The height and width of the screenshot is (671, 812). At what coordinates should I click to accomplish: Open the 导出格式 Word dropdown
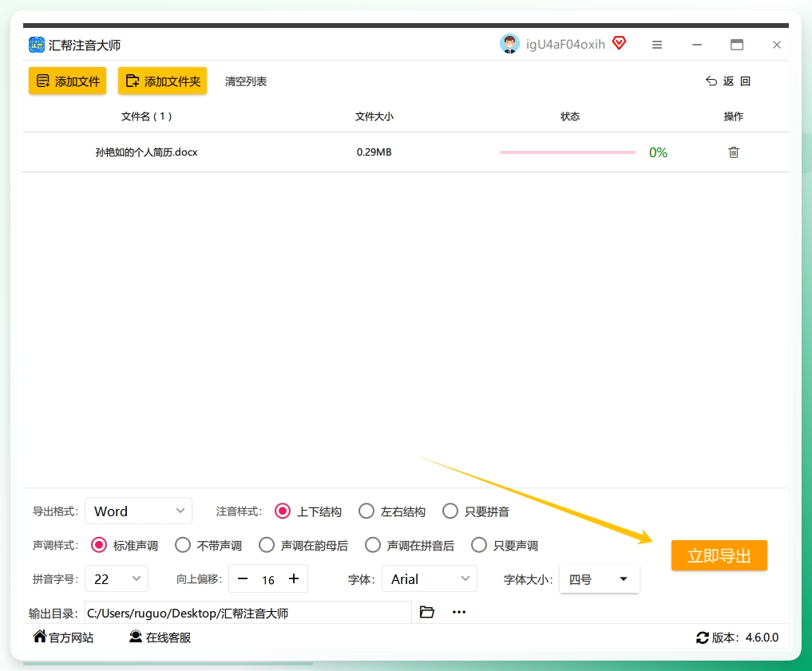(x=138, y=511)
